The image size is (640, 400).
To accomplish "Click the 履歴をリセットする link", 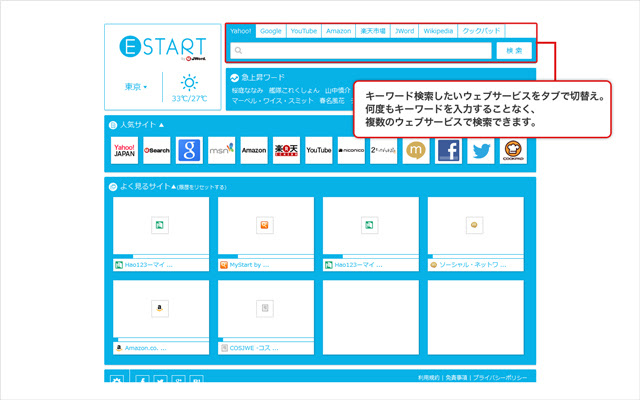I will click(x=202, y=187).
